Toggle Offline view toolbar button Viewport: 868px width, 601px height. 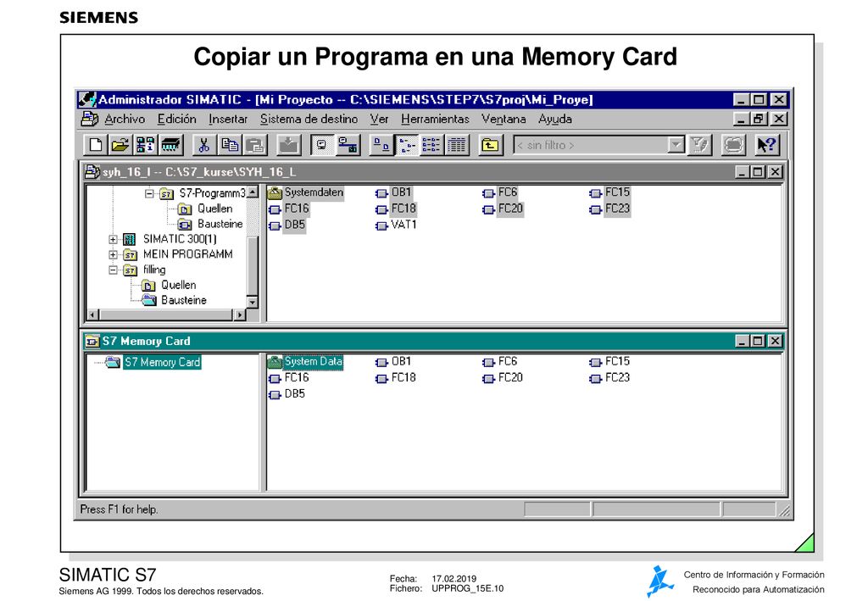click(321, 145)
